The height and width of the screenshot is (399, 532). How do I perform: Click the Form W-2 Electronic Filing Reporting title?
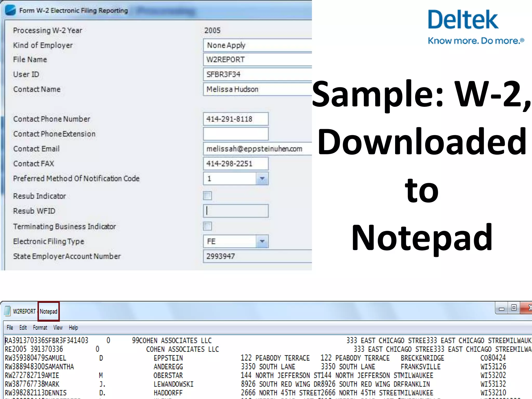coord(74,11)
